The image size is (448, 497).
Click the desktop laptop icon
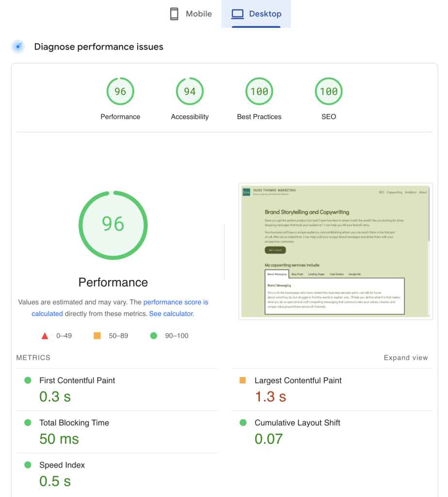click(238, 14)
